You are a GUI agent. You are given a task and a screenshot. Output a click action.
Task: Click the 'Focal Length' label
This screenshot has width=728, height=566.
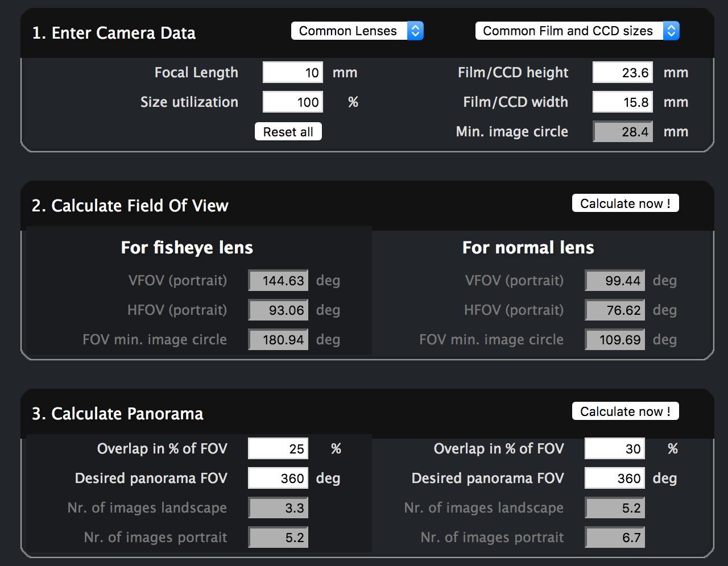pyautogui.click(x=196, y=73)
